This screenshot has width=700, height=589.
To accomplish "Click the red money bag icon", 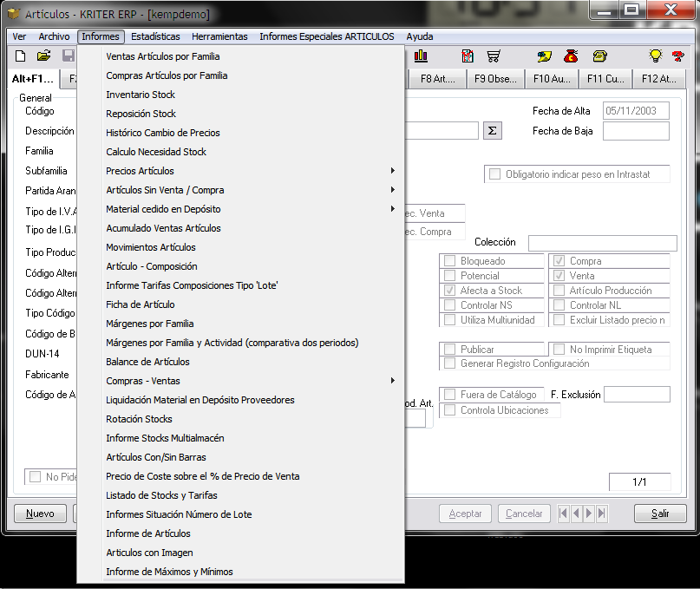I will click(571, 56).
